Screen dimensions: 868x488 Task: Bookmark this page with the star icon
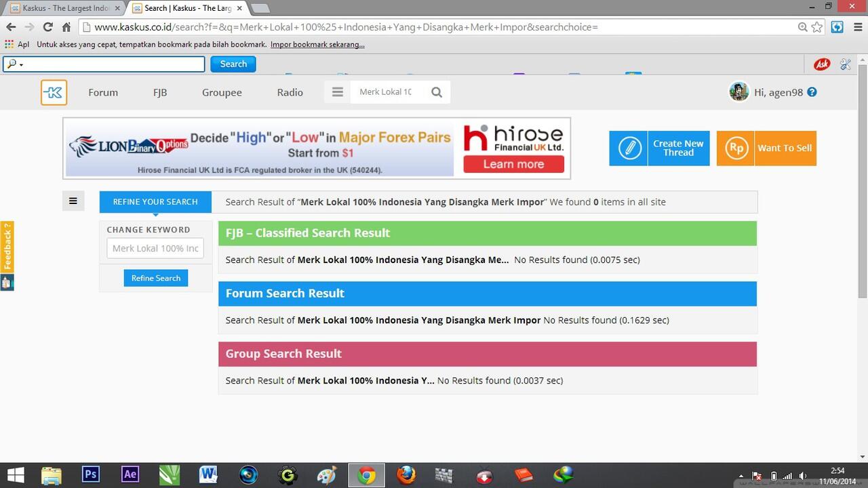pyautogui.click(x=817, y=27)
